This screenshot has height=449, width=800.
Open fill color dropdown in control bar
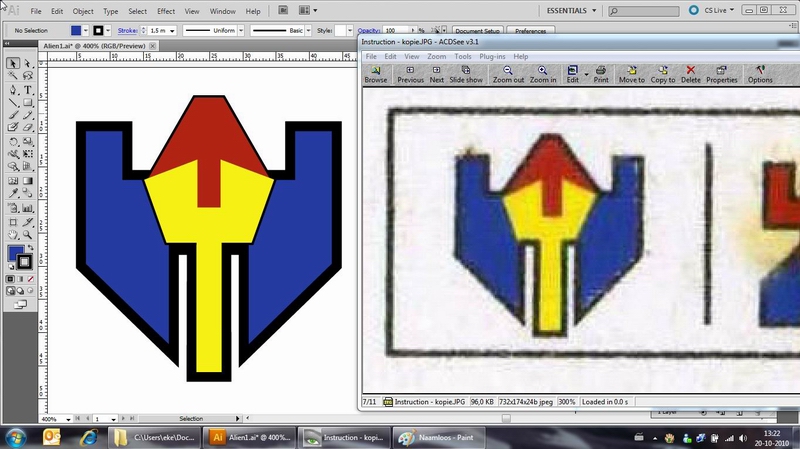[85, 31]
